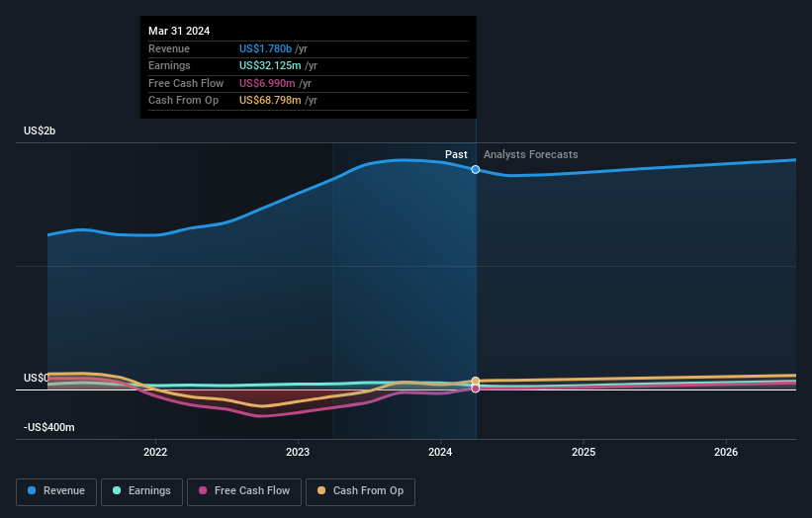Screen dimensions: 812x518
Task: Click the Cash From Op row label in tooltip
Action: click(x=183, y=101)
